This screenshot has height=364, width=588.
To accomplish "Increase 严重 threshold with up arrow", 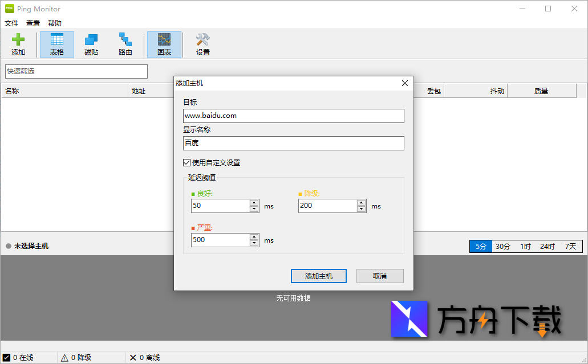I will [x=254, y=237].
